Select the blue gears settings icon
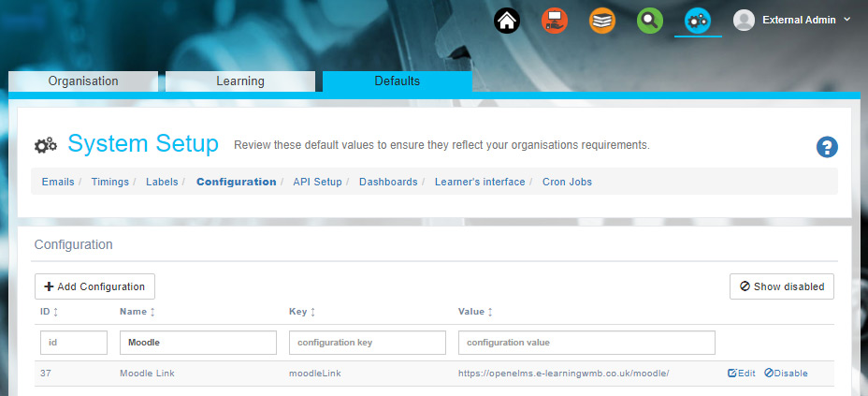The height and width of the screenshot is (396, 868). coord(698,21)
